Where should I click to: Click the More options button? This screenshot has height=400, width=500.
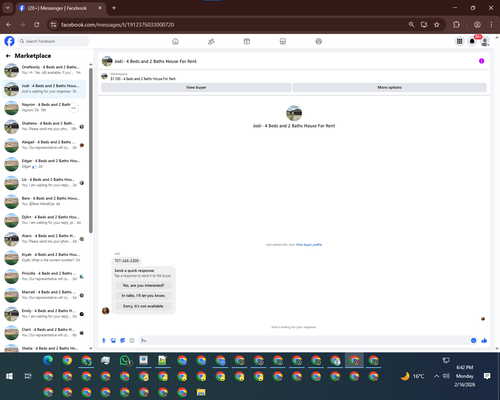click(x=389, y=87)
